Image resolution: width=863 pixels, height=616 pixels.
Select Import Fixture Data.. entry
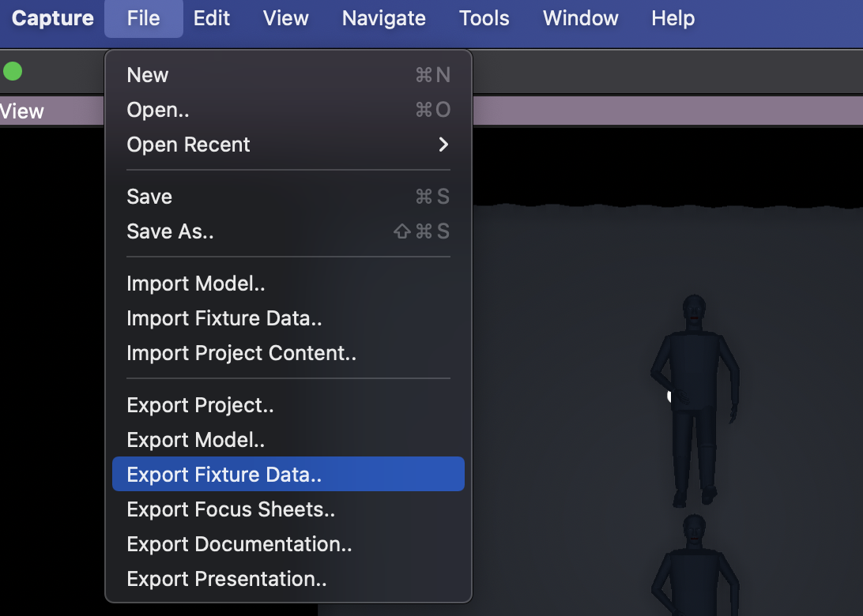point(288,318)
